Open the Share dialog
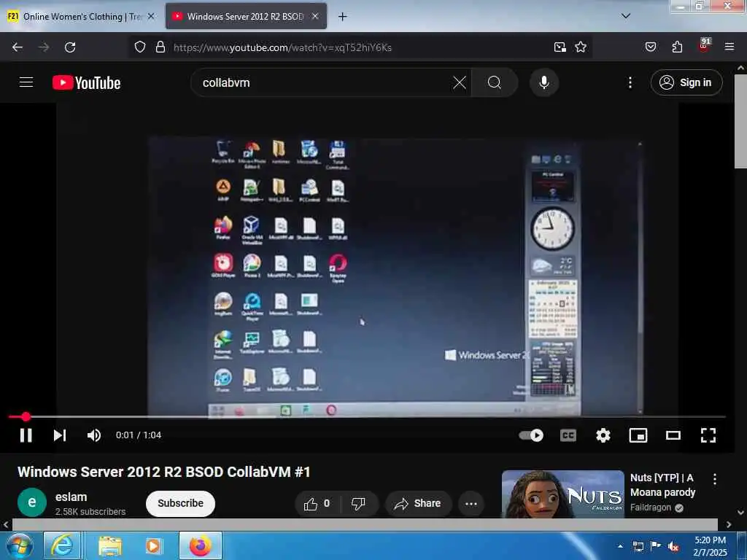The image size is (747, 560). (x=418, y=503)
